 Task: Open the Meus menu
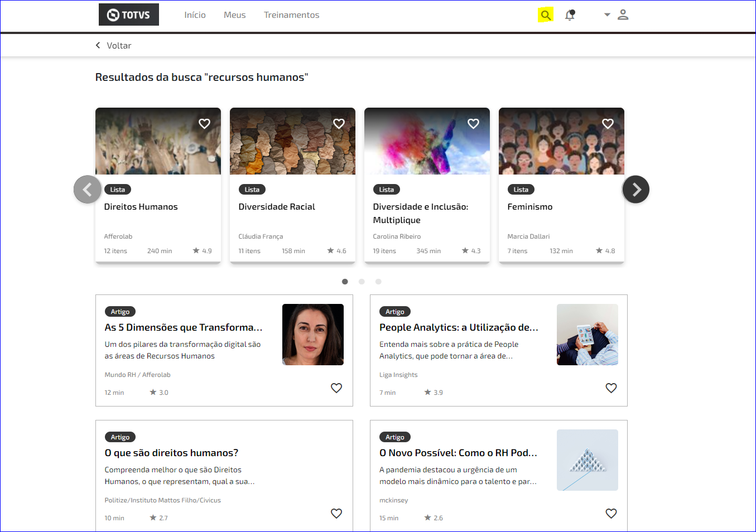235,15
